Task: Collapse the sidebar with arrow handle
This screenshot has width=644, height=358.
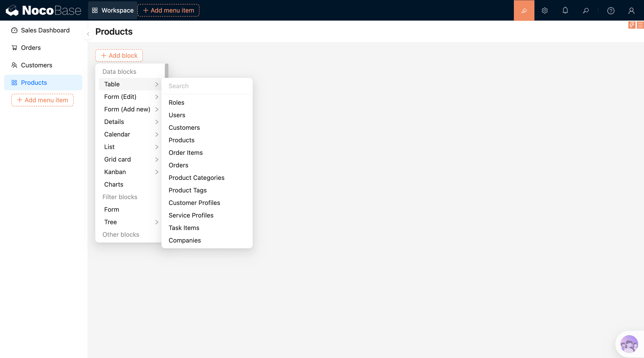Action: point(88,34)
